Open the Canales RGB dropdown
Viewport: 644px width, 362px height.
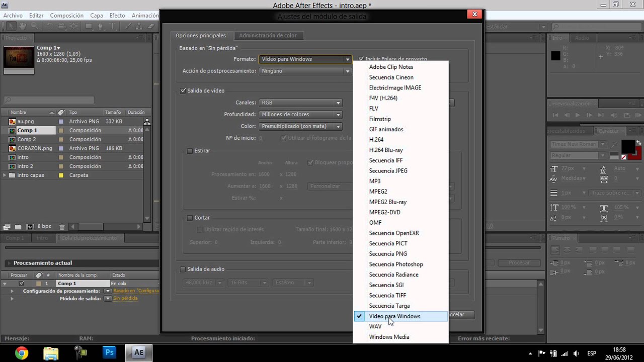click(301, 103)
